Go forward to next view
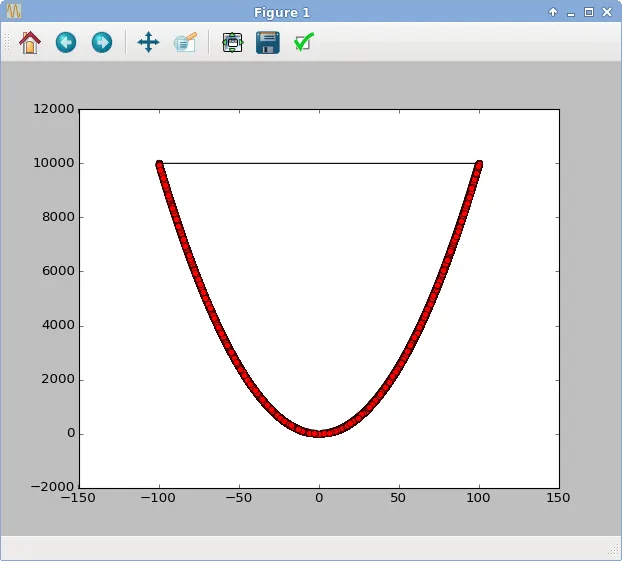This screenshot has width=622, height=561. pyautogui.click(x=102, y=42)
